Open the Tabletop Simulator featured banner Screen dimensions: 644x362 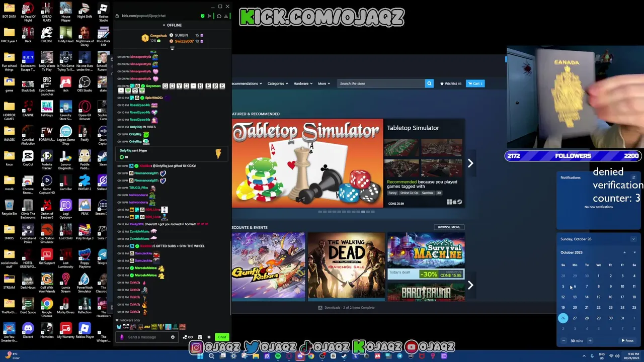click(307, 163)
